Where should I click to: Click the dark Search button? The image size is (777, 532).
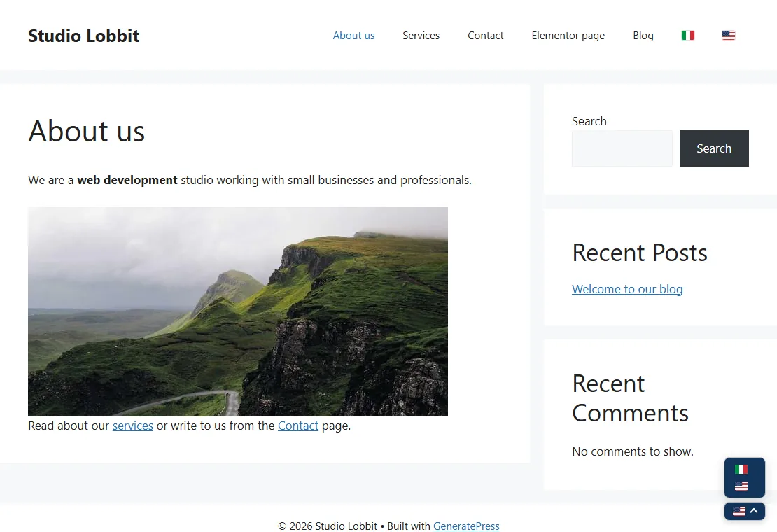coord(714,148)
